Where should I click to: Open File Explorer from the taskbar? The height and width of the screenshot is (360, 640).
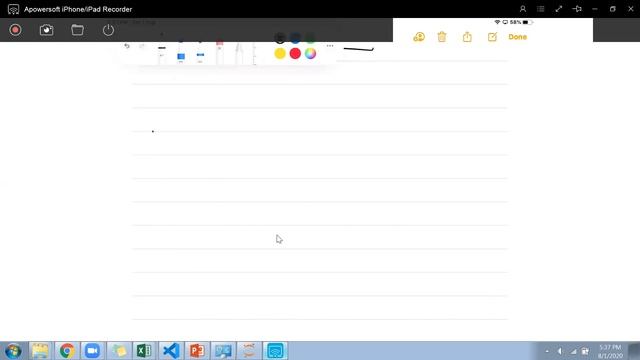coord(40,351)
